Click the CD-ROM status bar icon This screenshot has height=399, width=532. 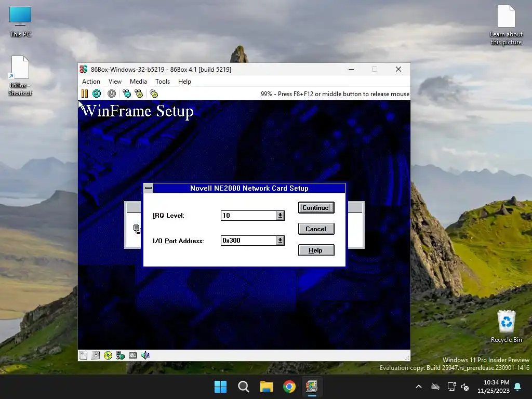pyautogui.click(x=108, y=355)
